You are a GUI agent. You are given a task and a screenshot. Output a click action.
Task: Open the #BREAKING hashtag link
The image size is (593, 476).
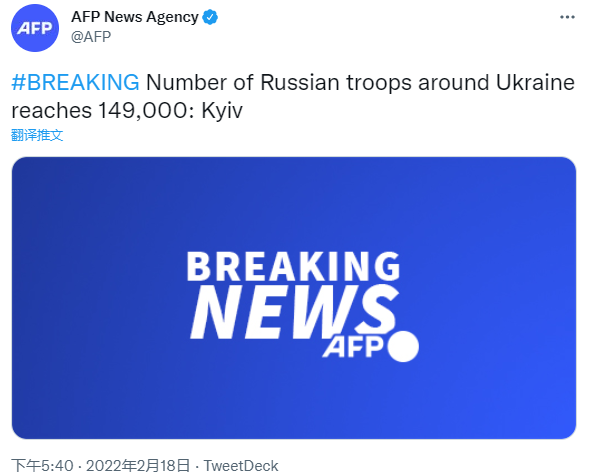coord(75,82)
